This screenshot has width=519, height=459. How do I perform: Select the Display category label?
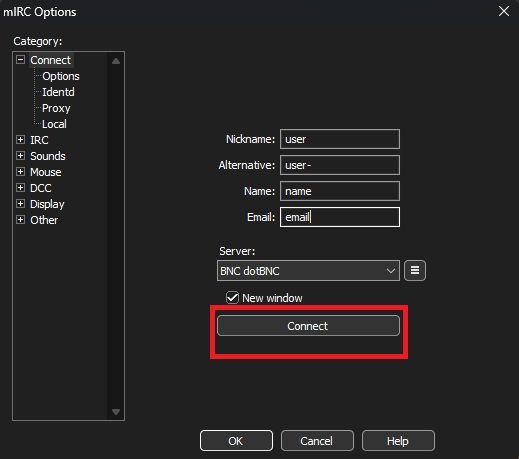47,204
